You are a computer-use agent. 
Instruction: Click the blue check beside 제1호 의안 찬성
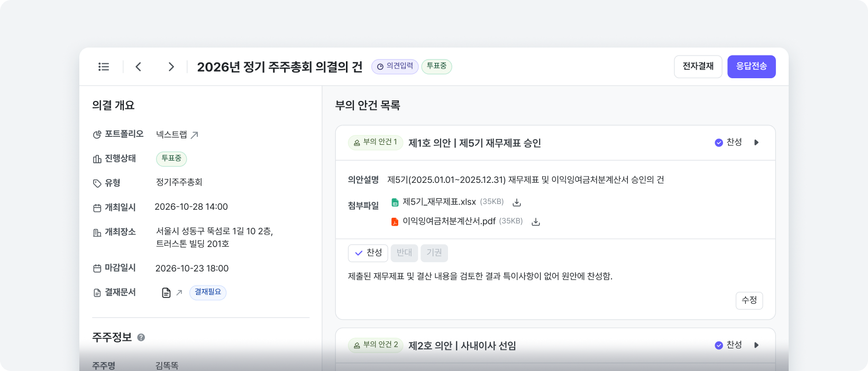point(719,143)
